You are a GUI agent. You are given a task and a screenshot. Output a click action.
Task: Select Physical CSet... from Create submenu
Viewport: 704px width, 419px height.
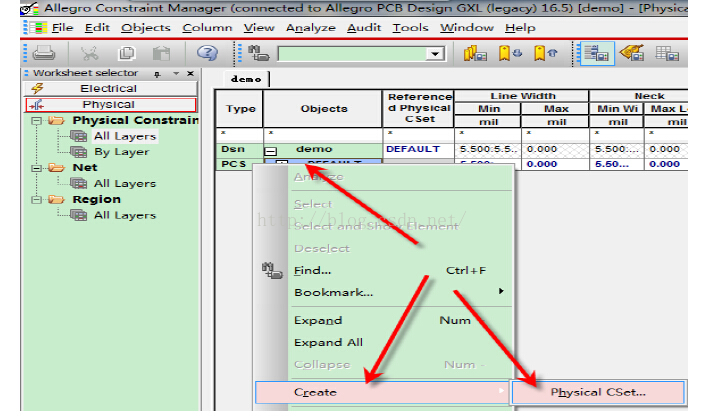point(597,392)
